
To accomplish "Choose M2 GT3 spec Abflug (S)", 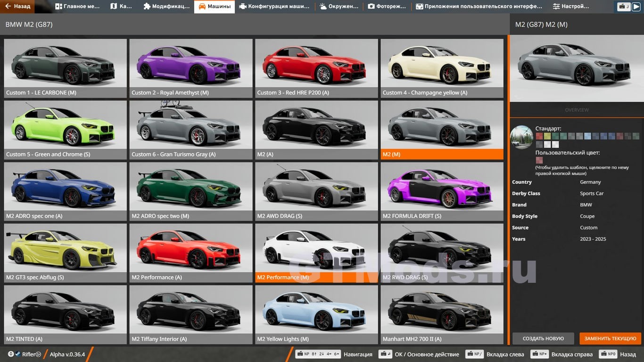I will [x=65, y=253].
